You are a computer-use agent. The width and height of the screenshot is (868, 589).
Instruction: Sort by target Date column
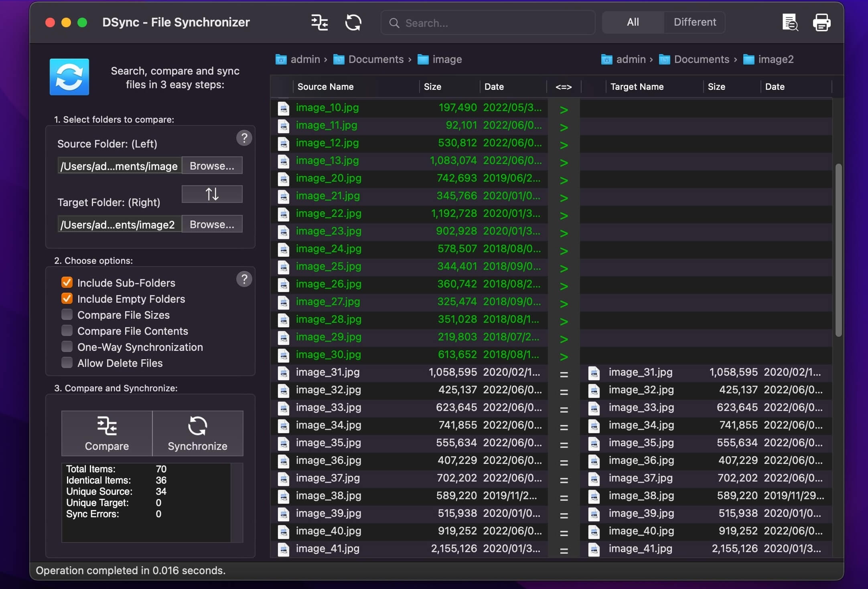click(x=796, y=87)
